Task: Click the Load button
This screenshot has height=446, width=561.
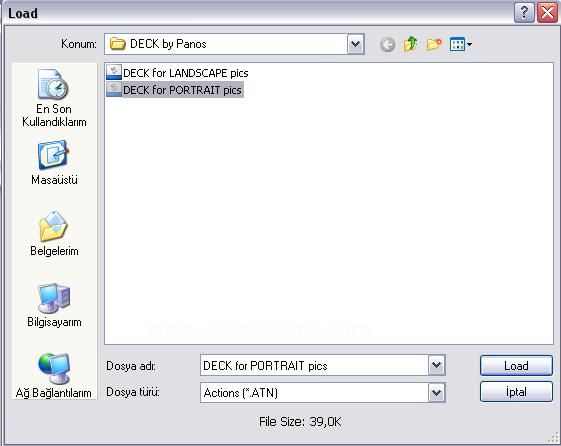Action: 516,366
